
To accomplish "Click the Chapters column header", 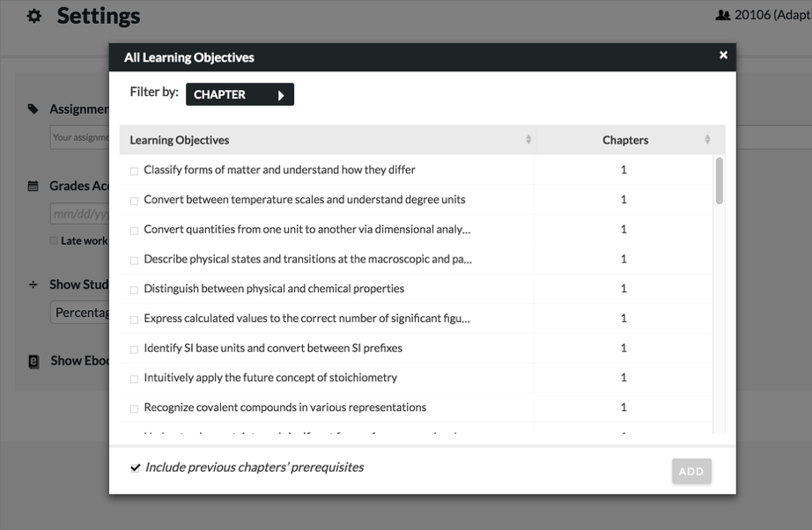I will tap(625, 140).
